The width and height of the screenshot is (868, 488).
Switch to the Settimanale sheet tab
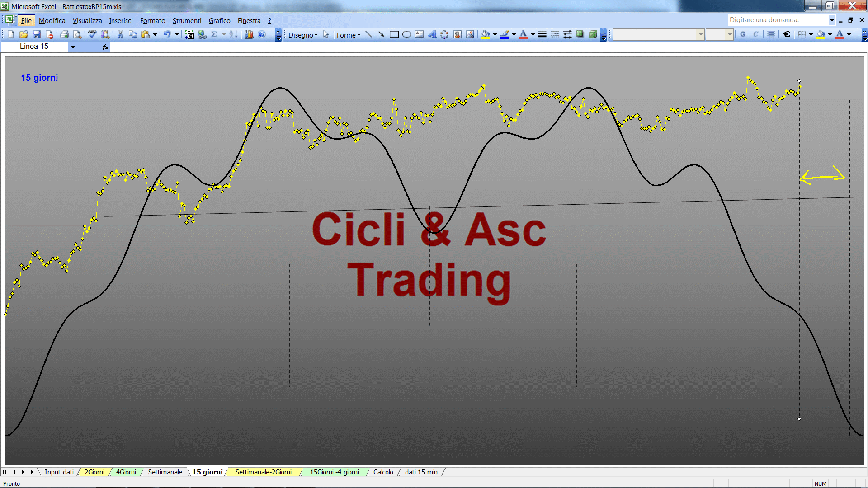(165, 472)
